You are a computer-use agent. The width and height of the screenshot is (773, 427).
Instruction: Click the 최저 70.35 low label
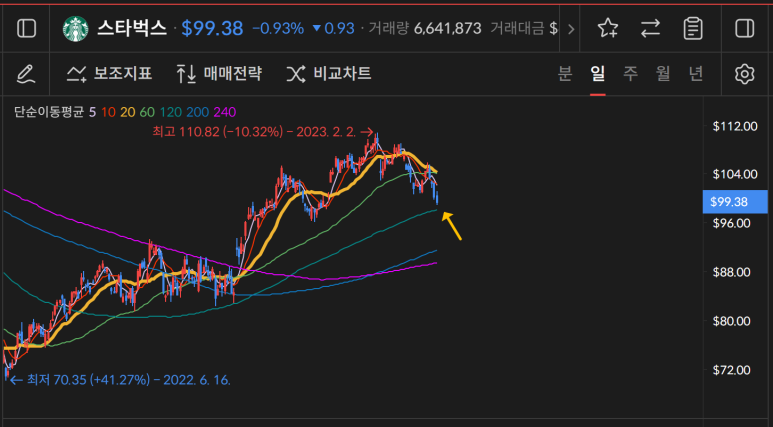click(120, 380)
